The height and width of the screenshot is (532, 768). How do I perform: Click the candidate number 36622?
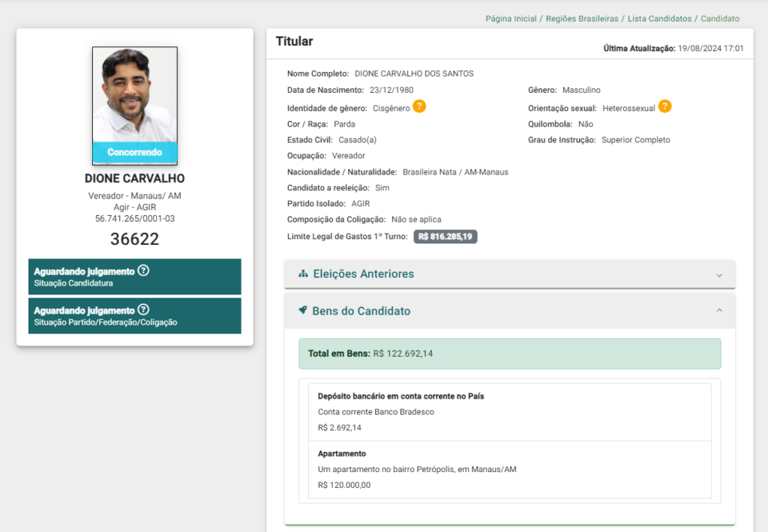(135, 239)
